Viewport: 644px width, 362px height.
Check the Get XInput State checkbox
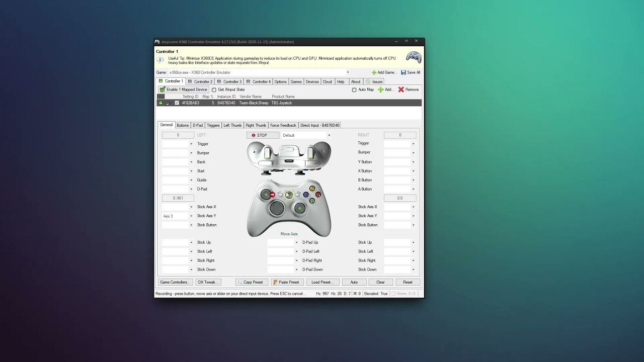click(214, 89)
